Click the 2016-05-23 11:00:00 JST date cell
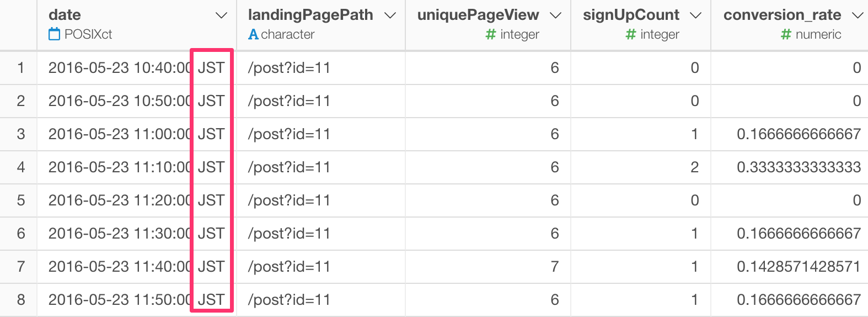Image resolution: width=868 pixels, height=317 pixels. (x=136, y=134)
